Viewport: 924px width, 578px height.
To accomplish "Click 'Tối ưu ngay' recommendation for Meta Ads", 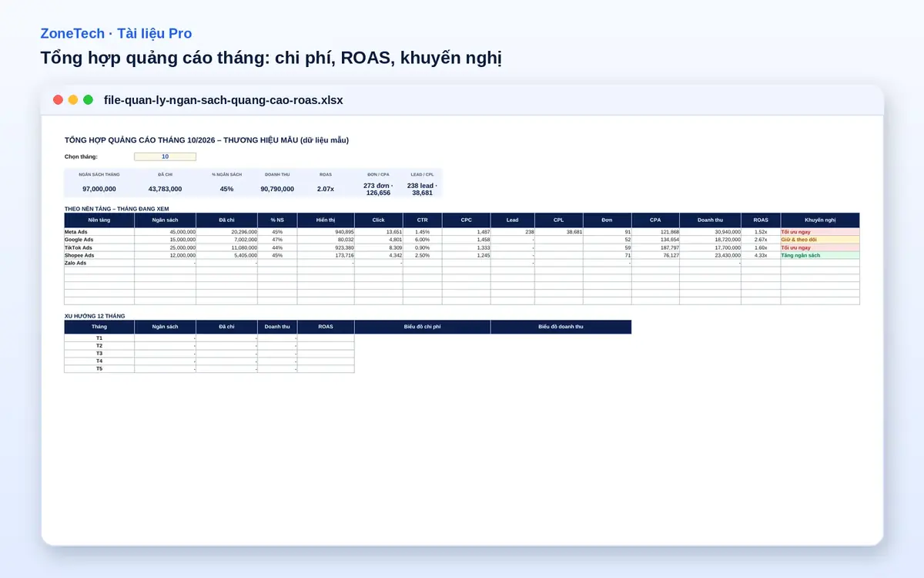I will click(820, 232).
